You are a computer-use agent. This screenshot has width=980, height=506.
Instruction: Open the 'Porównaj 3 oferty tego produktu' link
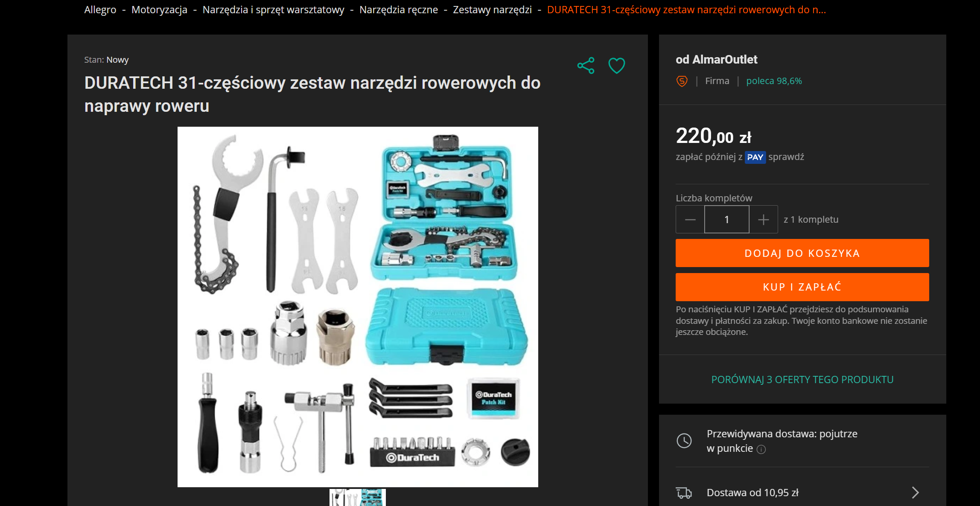(802, 380)
